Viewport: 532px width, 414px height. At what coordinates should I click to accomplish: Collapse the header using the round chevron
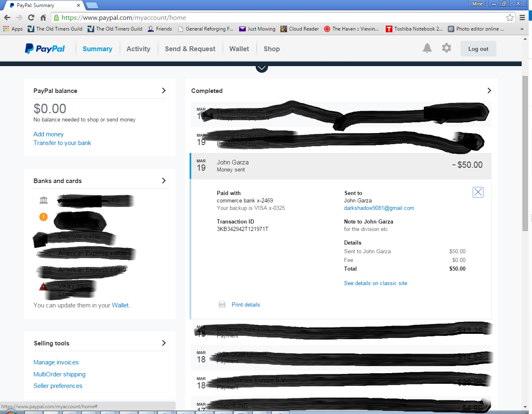pos(262,67)
